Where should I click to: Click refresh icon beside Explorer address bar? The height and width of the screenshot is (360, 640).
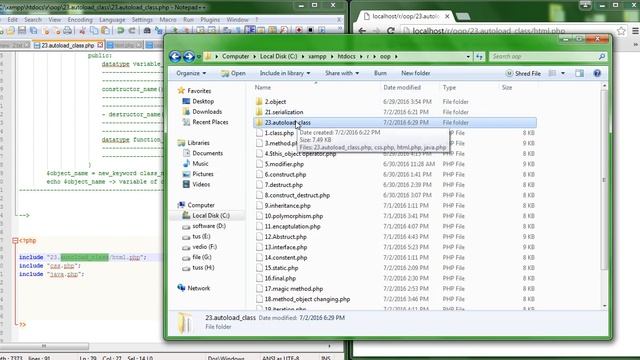[x=479, y=56]
